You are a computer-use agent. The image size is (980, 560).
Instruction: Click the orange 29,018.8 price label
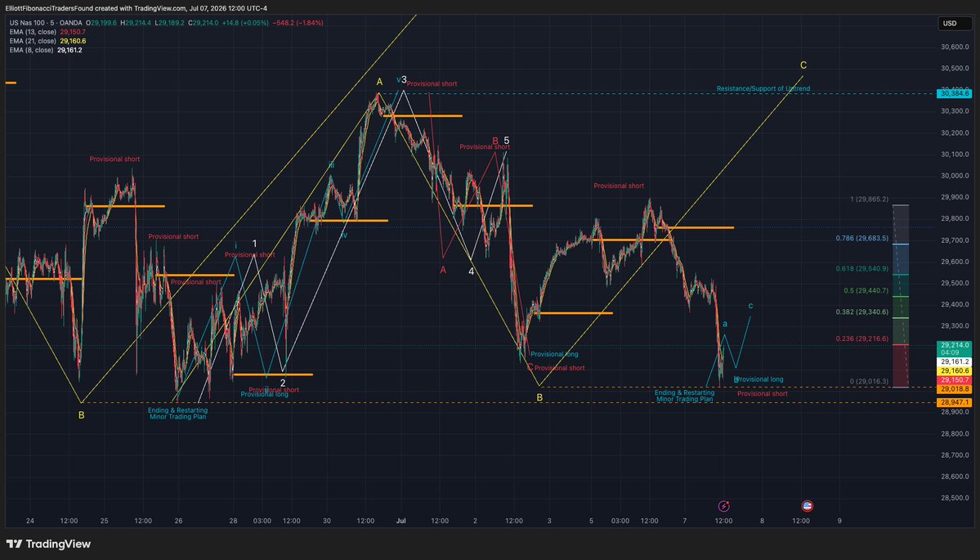coord(954,389)
